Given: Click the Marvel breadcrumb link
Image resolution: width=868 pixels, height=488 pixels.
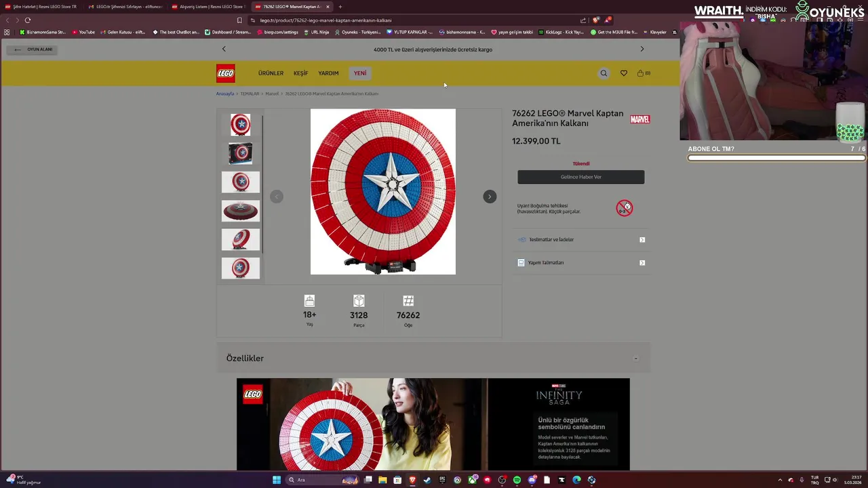Looking at the screenshot, I should (272, 94).
